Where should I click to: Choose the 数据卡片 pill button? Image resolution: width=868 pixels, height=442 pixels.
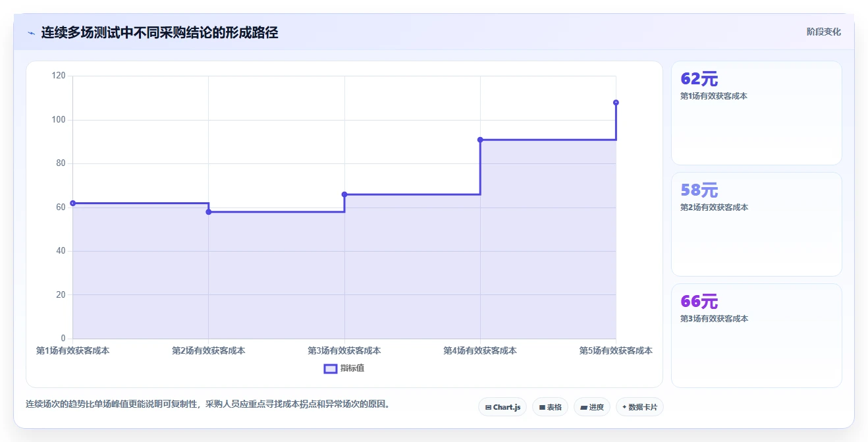click(639, 407)
